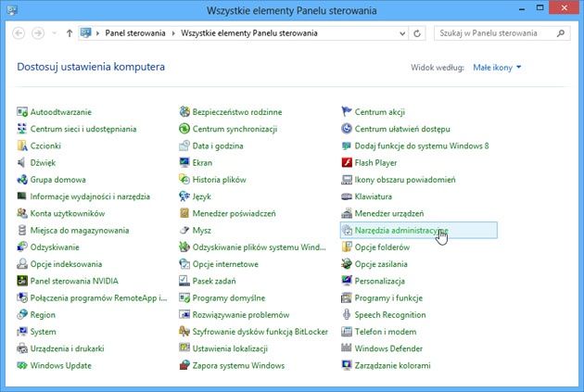Image resolution: width=584 pixels, height=392 pixels.
Task: Open the Język language link
Action: tap(202, 196)
